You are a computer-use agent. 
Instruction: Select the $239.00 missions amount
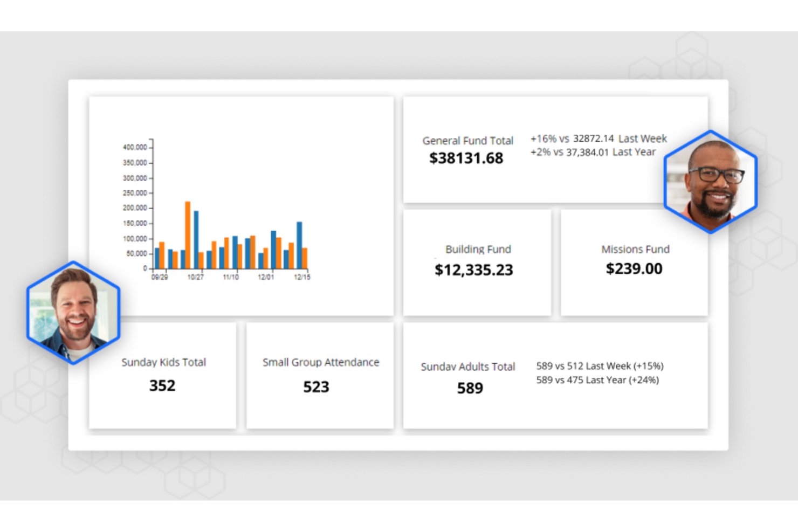[x=634, y=268]
